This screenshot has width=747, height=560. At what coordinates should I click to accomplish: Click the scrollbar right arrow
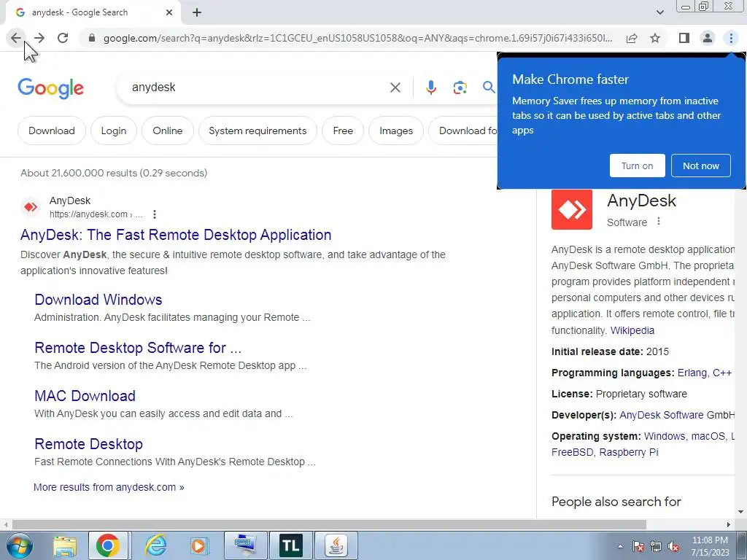(x=729, y=524)
